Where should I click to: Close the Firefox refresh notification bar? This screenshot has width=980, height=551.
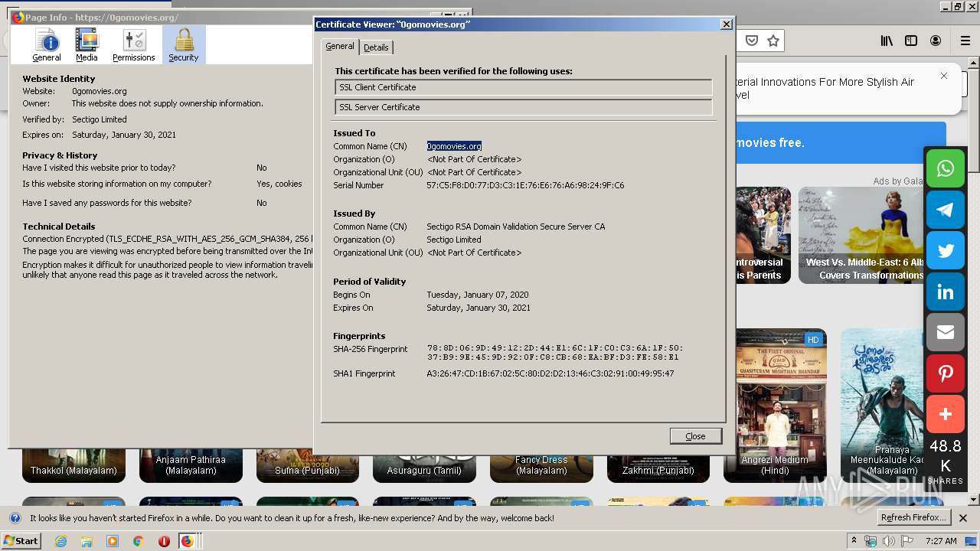(963, 518)
